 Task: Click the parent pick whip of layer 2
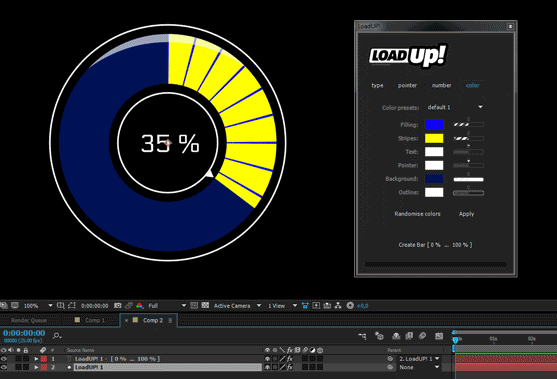[x=390, y=367]
